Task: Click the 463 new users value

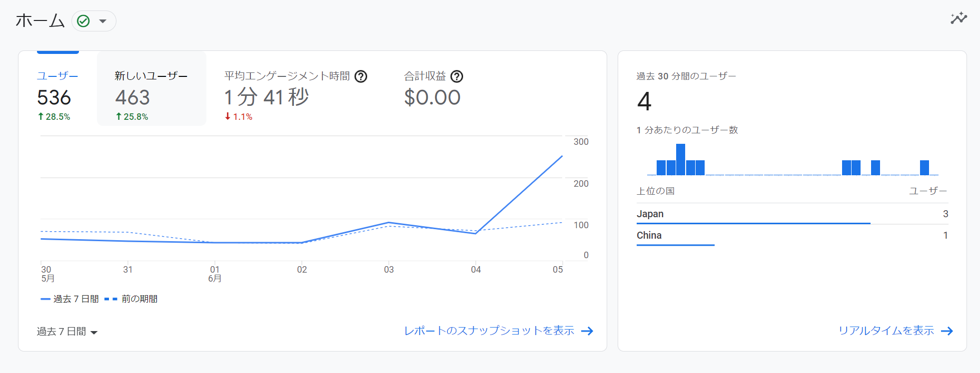Action: [132, 97]
